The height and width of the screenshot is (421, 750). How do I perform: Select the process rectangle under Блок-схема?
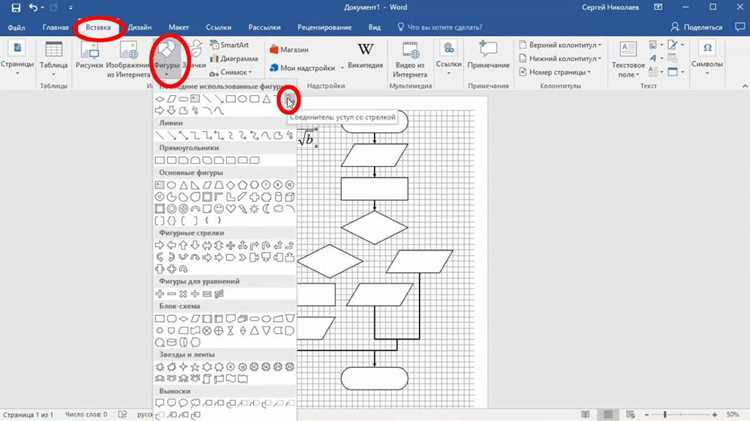(159, 318)
